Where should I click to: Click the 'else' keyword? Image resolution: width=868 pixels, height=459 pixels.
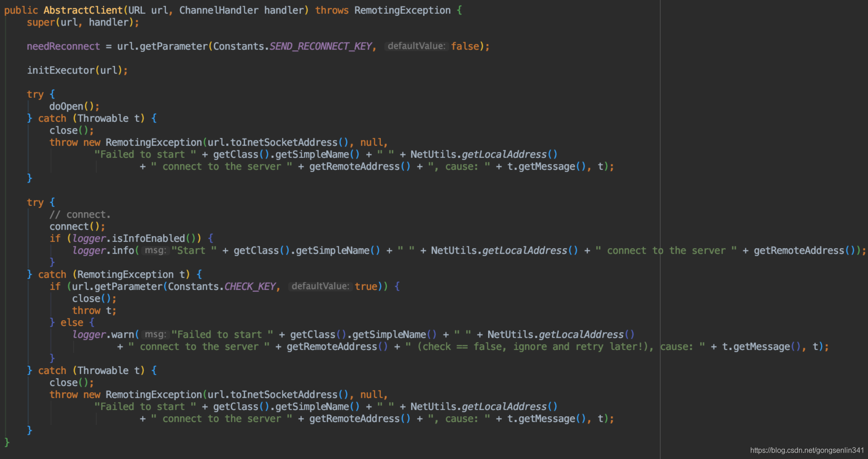(x=72, y=323)
